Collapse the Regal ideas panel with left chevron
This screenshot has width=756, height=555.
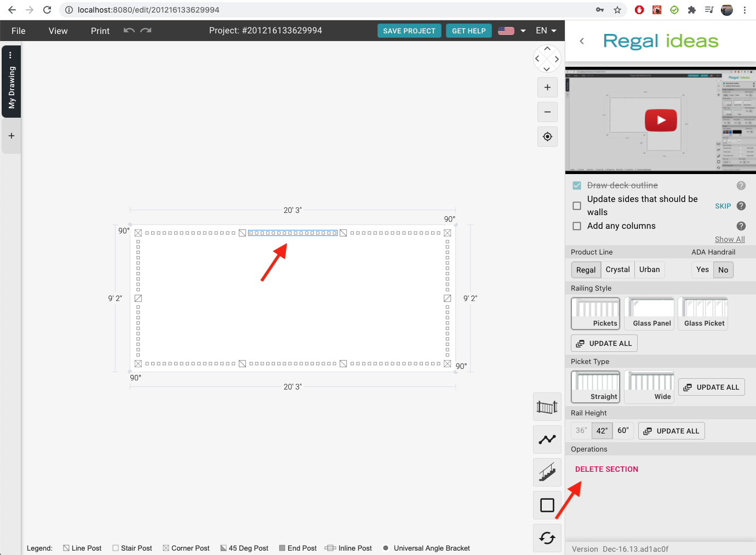(582, 41)
